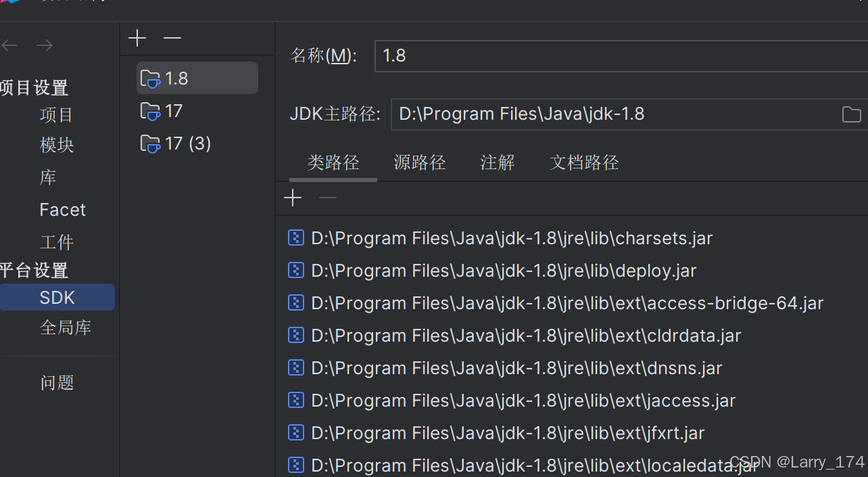Click the jar icon beside jfxrt.jar
868x477 pixels.
point(295,432)
